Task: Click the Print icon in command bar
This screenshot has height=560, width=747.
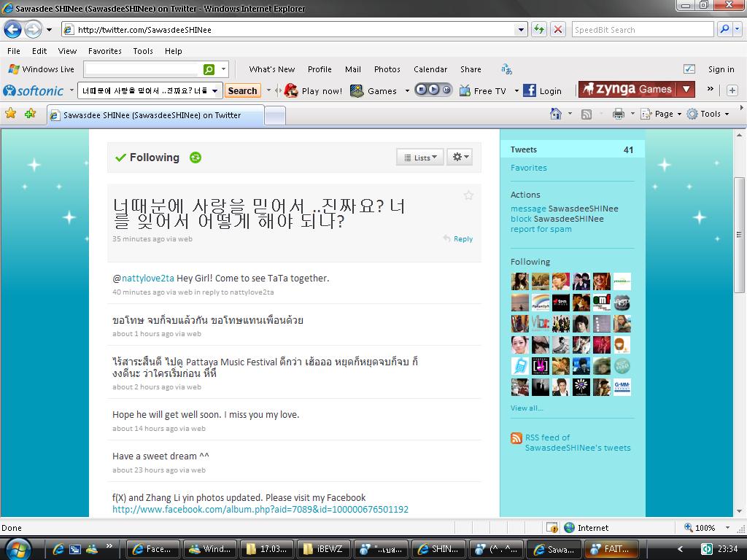Action: (x=619, y=114)
